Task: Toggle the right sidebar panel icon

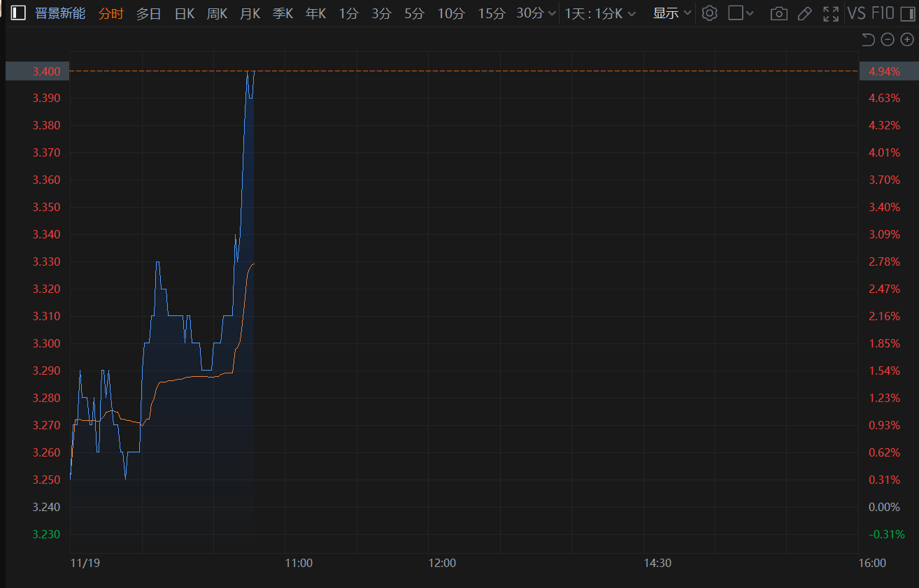Action: point(906,13)
